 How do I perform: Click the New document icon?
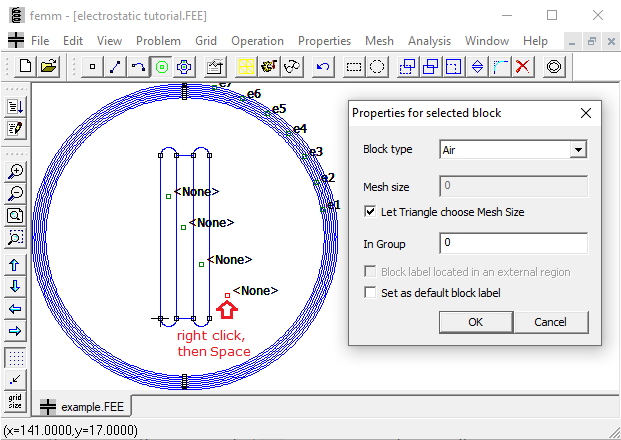click(25, 67)
